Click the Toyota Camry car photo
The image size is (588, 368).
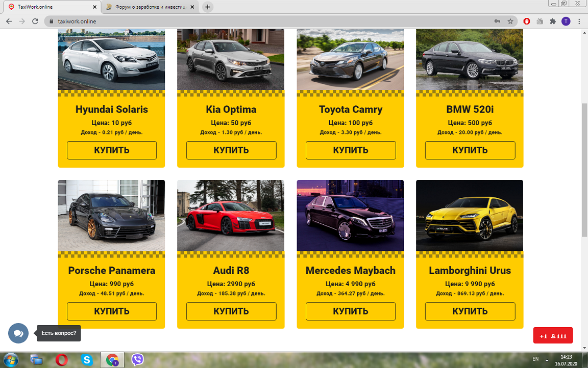350,59
